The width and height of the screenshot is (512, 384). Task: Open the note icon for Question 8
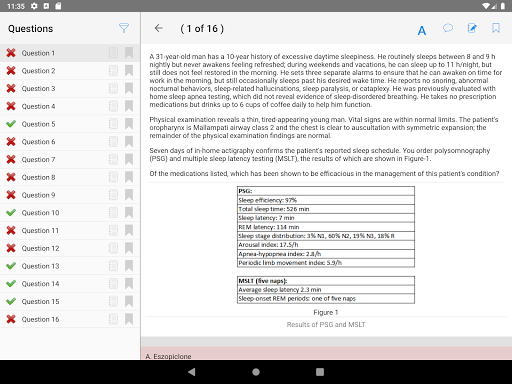point(113,177)
